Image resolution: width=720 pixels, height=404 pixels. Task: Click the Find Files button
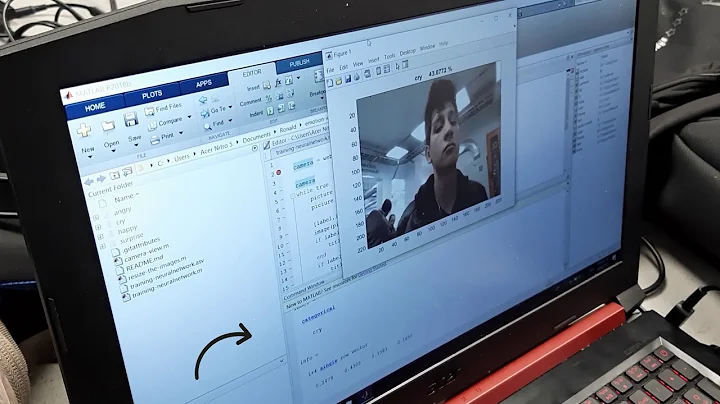(x=163, y=109)
